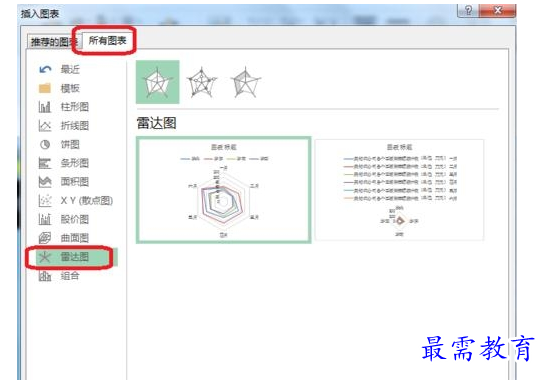Click the 柱形图 bar chart icon

(x=45, y=107)
